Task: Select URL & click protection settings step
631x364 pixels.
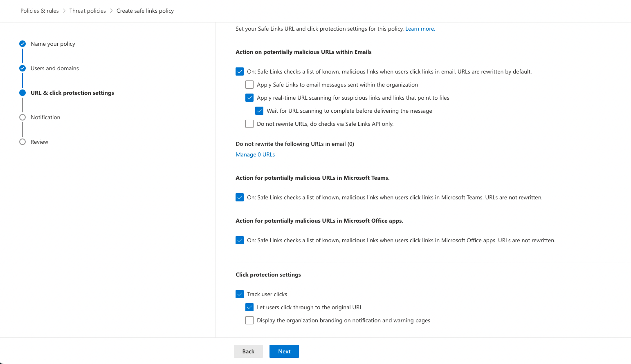Action: click(72, 93)
